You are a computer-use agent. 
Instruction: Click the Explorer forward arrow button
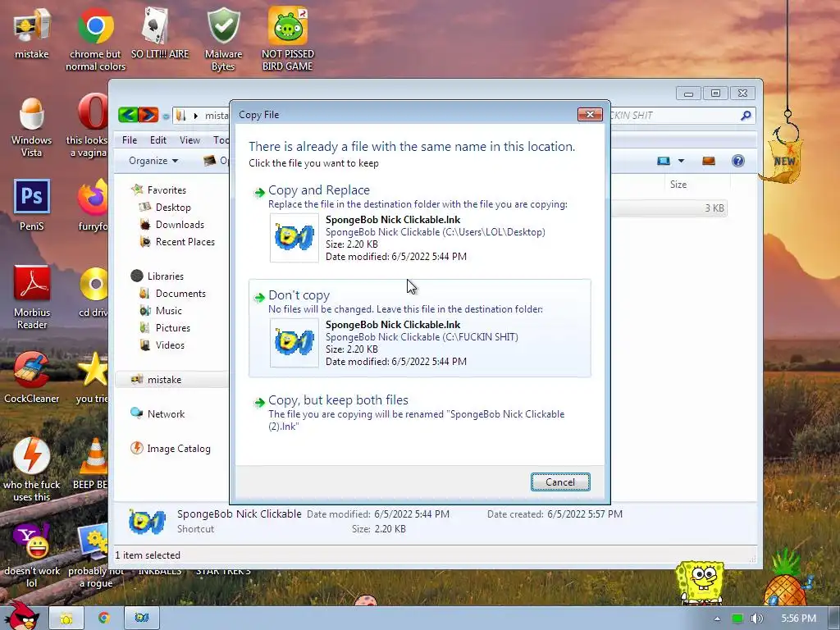(148, 115)
